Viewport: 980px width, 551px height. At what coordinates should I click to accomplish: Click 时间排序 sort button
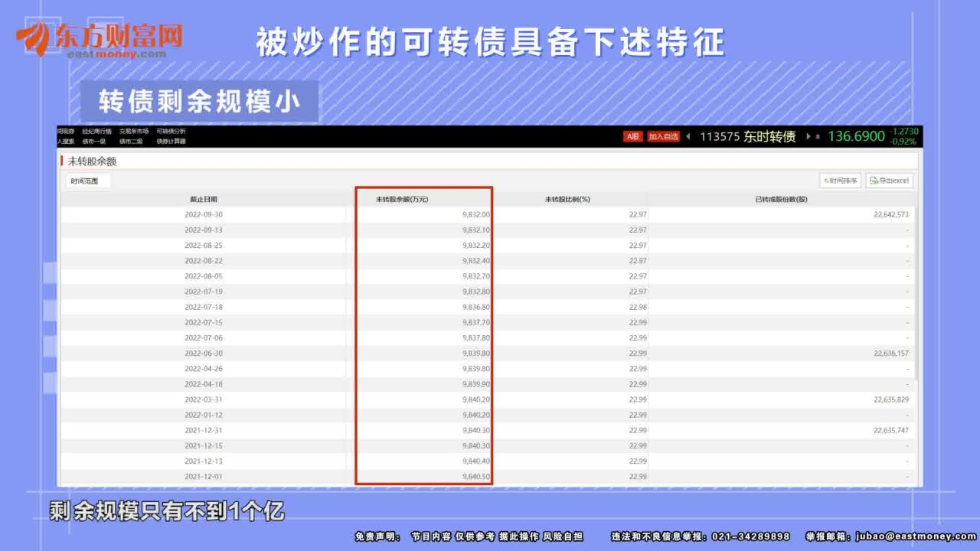click(841, 181)
